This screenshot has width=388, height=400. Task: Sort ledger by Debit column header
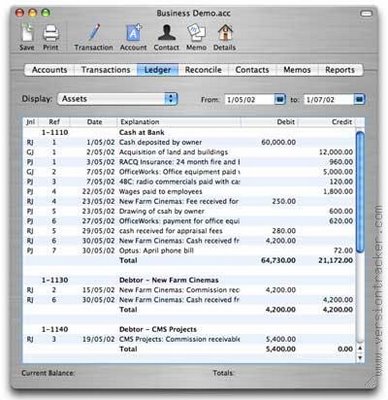tap(269, 122)
